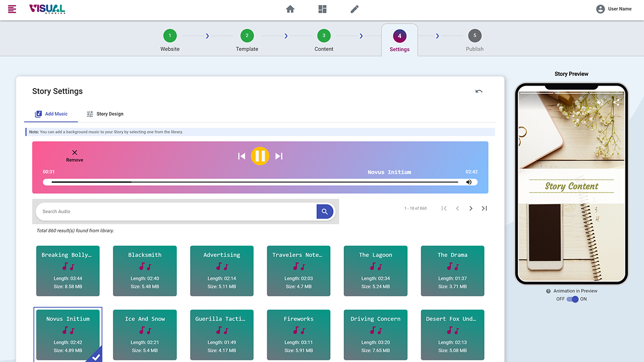Open the hamburger menu icon

point(12,9)
